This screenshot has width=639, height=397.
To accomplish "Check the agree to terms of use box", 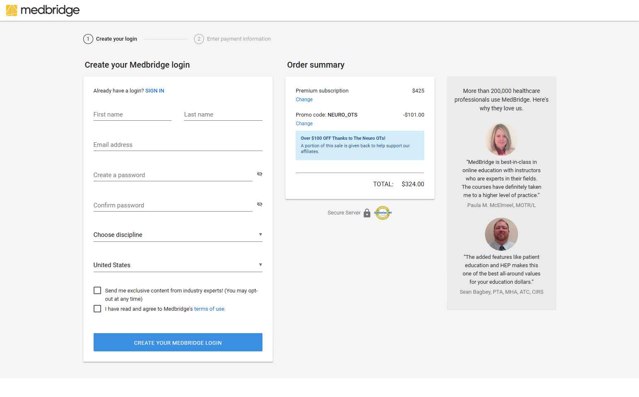I will [97, 309].
